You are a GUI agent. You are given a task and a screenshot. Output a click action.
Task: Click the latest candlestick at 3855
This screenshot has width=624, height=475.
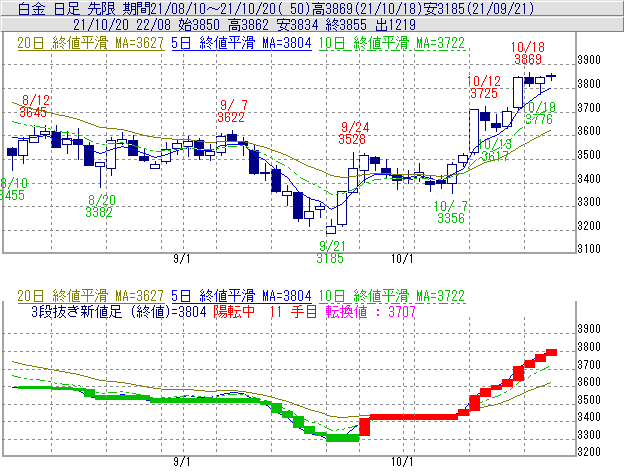(551, 76)
